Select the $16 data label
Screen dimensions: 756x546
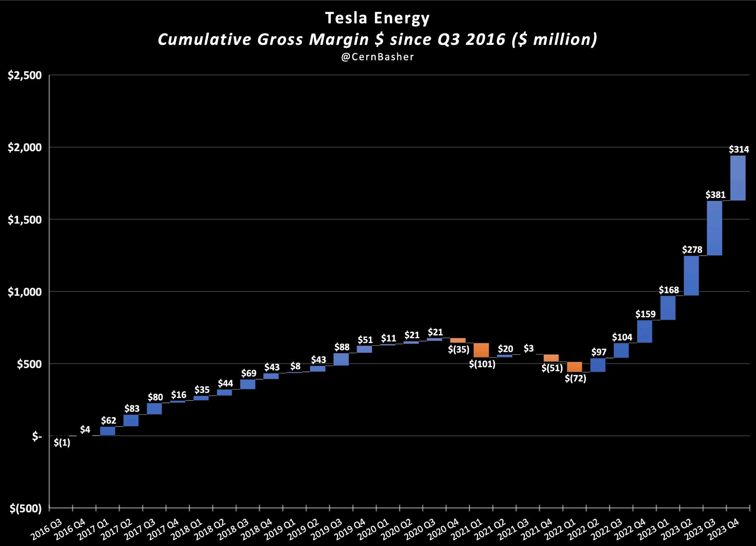click(x=178, y=395)
